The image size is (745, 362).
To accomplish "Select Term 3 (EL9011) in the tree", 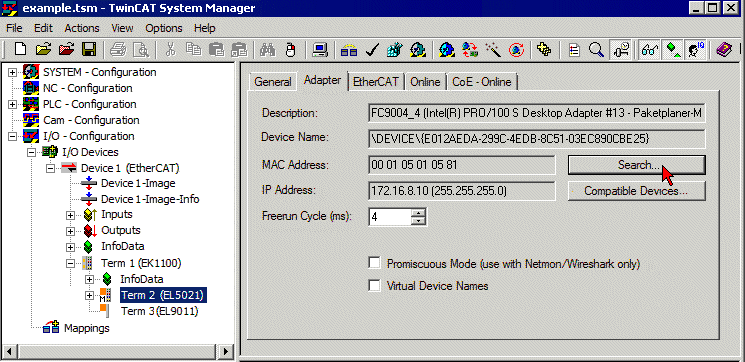I will coord(159,311).
